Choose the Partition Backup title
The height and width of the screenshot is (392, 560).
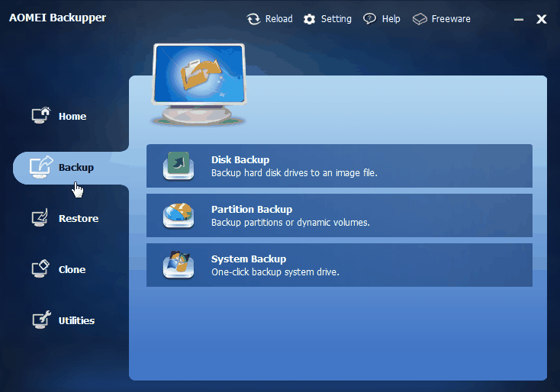[x=252, y=210]
